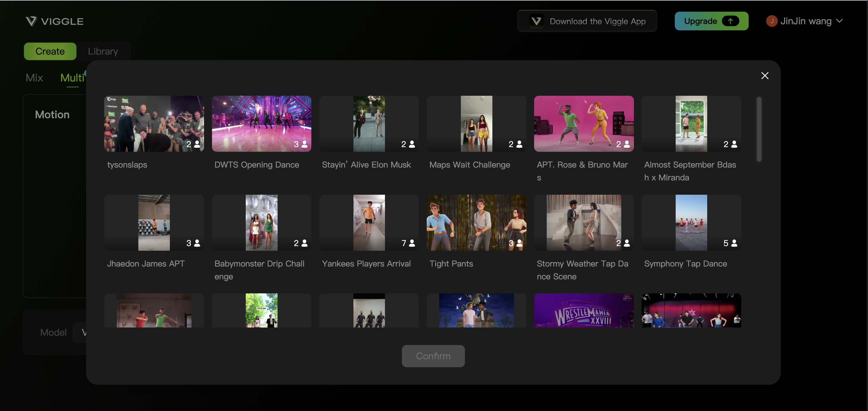868x411 pixels.
Task: Click the 7-person badge on Yankees Players Arrival
Action: (408, 243)
